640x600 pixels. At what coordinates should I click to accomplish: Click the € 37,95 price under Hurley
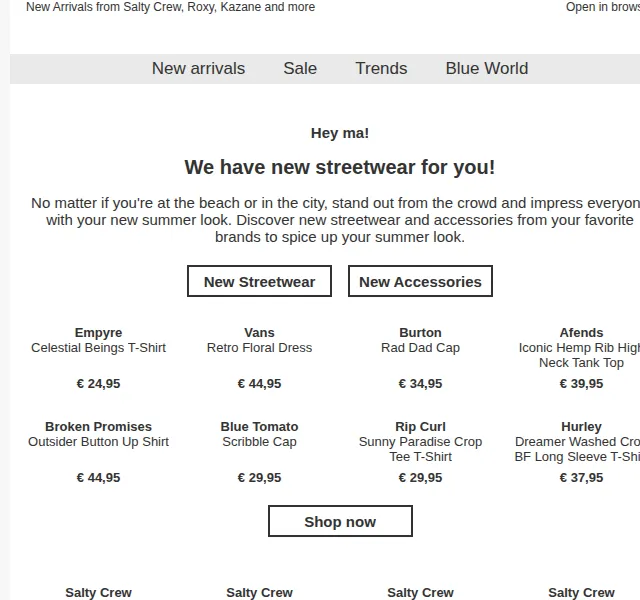coord(581,478)
